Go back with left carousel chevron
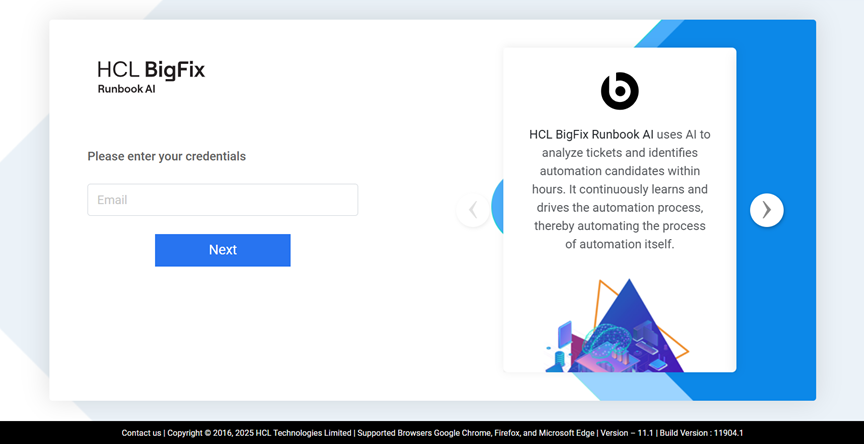 (x=473, y=210)
